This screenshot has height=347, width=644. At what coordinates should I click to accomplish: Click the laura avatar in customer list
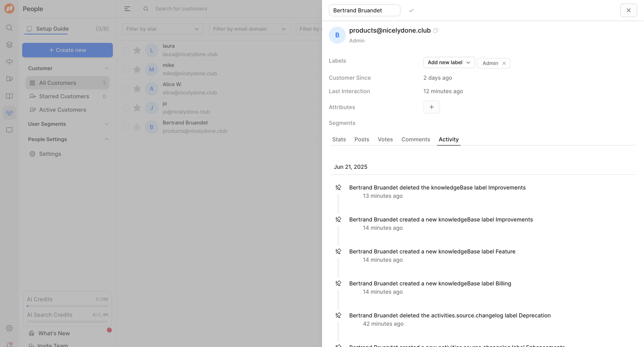tap(151, 50)
